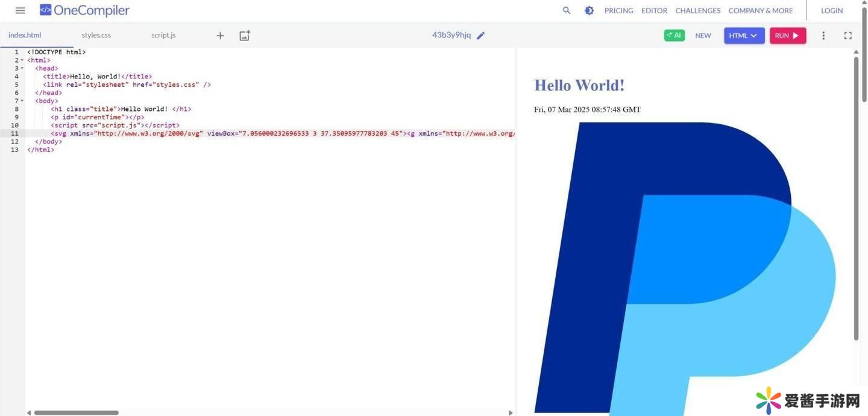
Task: Expand the HTML language dropdown
Action: [744, 36]
